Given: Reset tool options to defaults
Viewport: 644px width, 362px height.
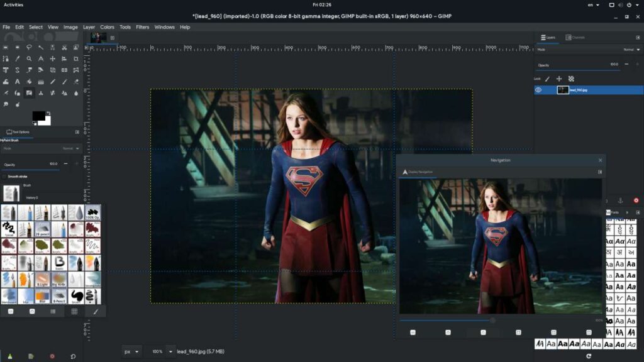Looking at the screenshot, I should pos(73,356).
